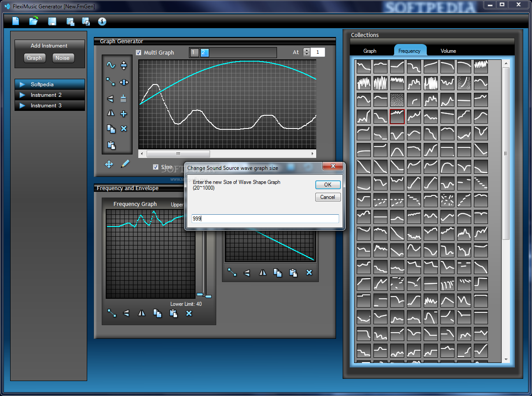Select the first frequency preset in the top row
The height and width of the screenshot is (396, 532).
[364, 66]
